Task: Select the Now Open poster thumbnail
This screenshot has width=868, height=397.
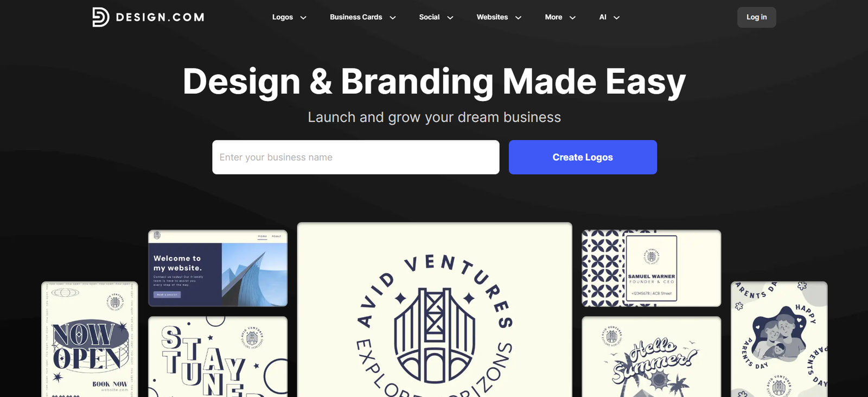Action: coord(90,339)
